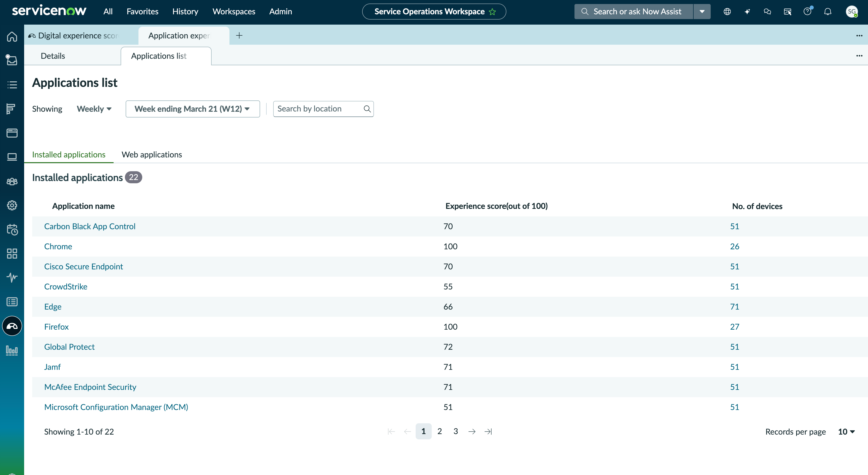Open the window card sidebar icon

tap(12, 133)
